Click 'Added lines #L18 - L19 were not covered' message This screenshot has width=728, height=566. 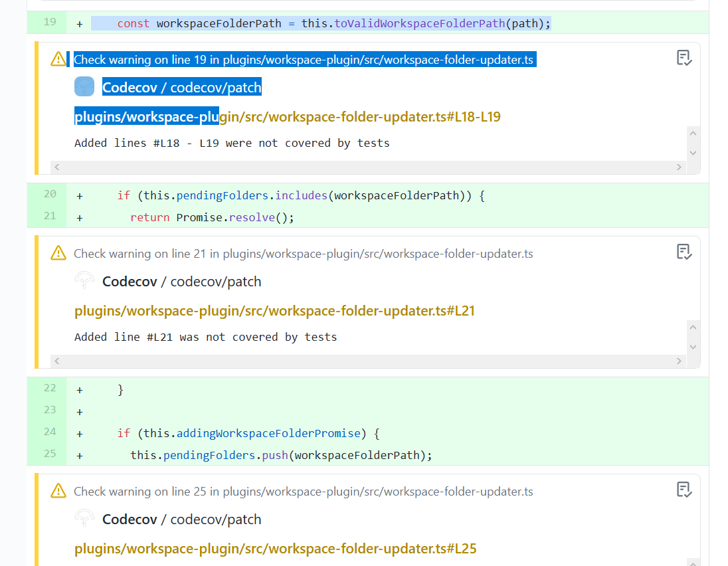click(232, 143)
